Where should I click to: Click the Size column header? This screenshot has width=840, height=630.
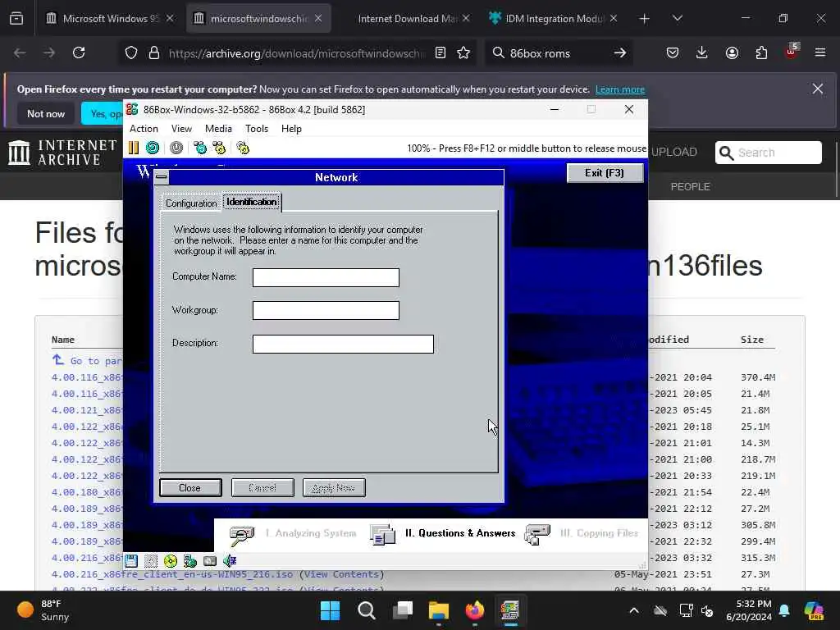point(751,340)
